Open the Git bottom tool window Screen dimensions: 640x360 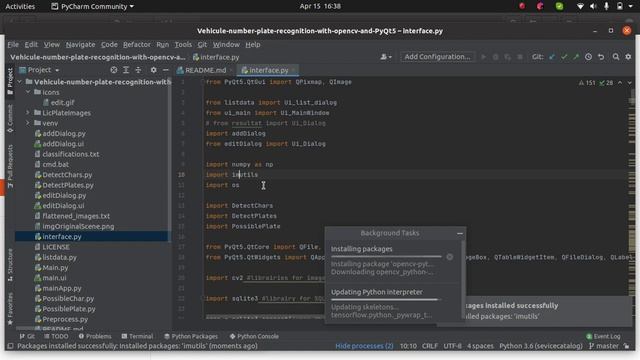[x=27, y=336]
